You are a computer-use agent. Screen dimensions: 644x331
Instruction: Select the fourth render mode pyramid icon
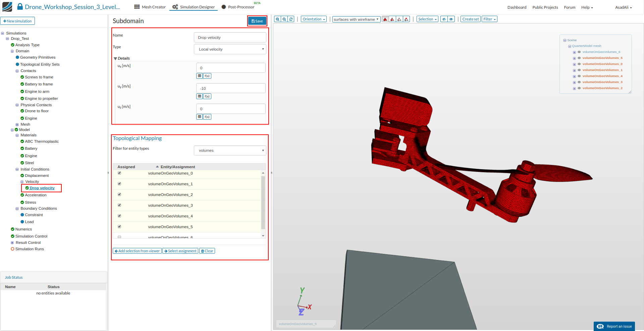tap(407, 19)
